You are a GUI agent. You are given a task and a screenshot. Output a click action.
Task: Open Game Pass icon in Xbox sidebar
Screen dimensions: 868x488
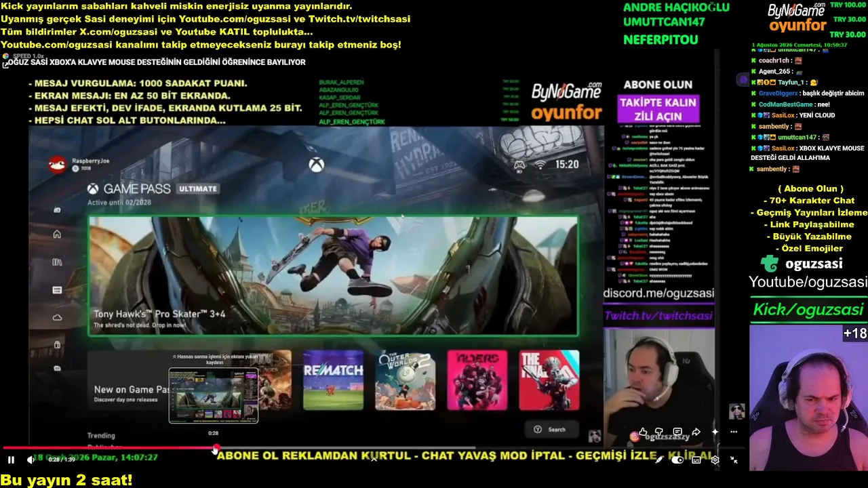(57, 290)
